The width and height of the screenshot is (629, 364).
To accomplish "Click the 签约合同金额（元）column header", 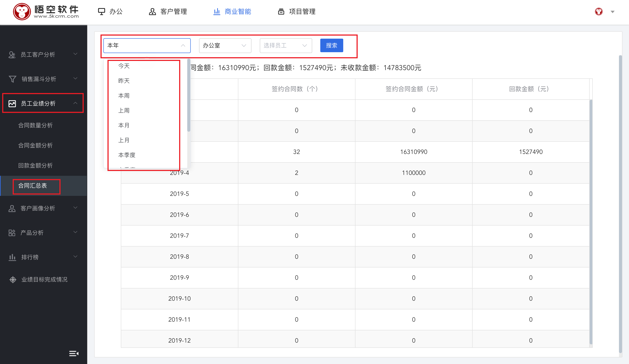I will click(x=413, y=89).
